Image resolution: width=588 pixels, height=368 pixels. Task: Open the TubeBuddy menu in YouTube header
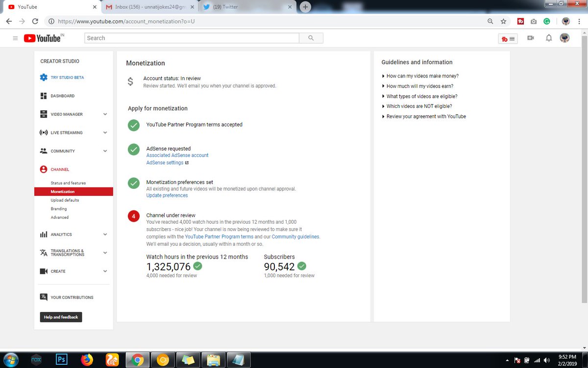(x=508, y=39)
